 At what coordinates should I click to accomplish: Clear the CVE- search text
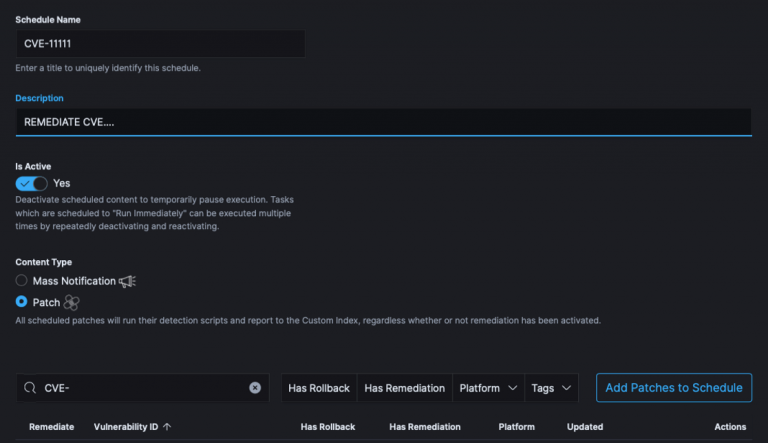click(255, 388)
